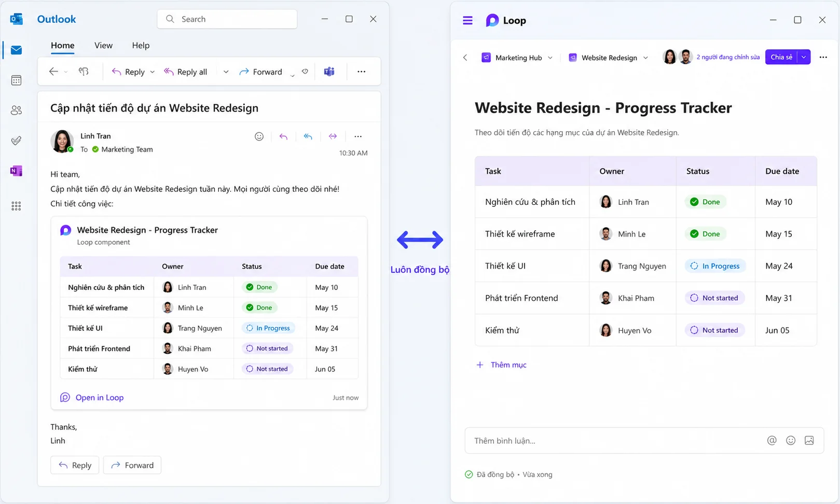This screenshot has width=840, height=504.
Task: Switch to the Home tab
Action: coord(62,46)
